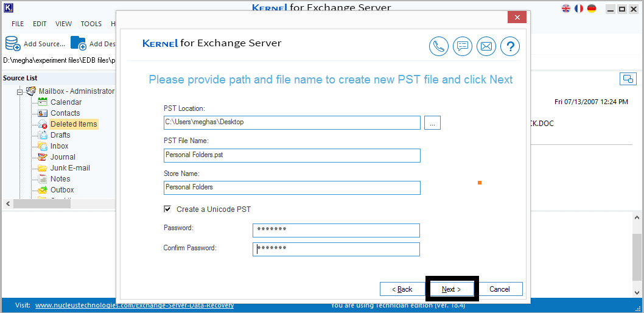644x313 pixels.
Task: Open the live chat support icon
Action: pyautogui.click(x=463, y=46)
